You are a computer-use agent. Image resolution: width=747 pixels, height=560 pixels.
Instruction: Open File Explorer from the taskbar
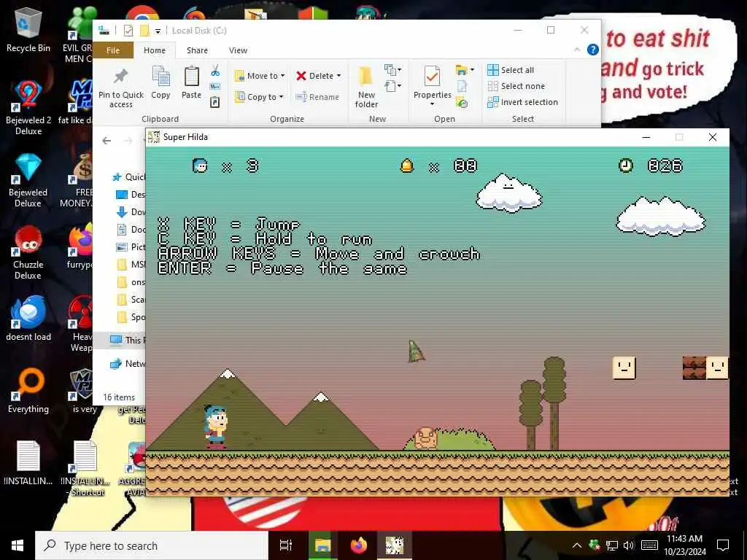point(322,545)
